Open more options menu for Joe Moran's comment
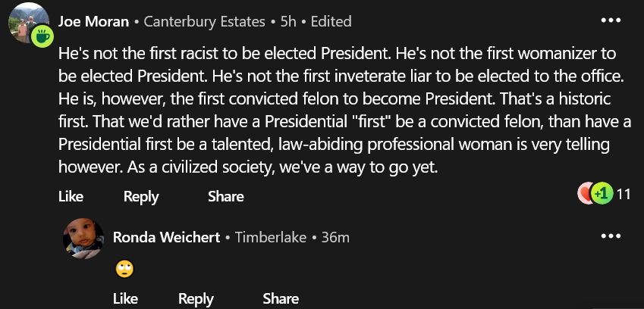 click(611, 20)
